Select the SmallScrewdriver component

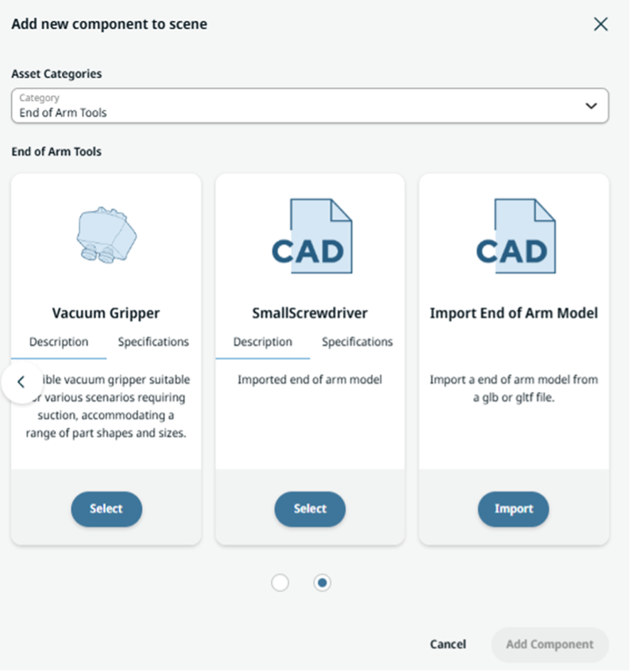310,509
